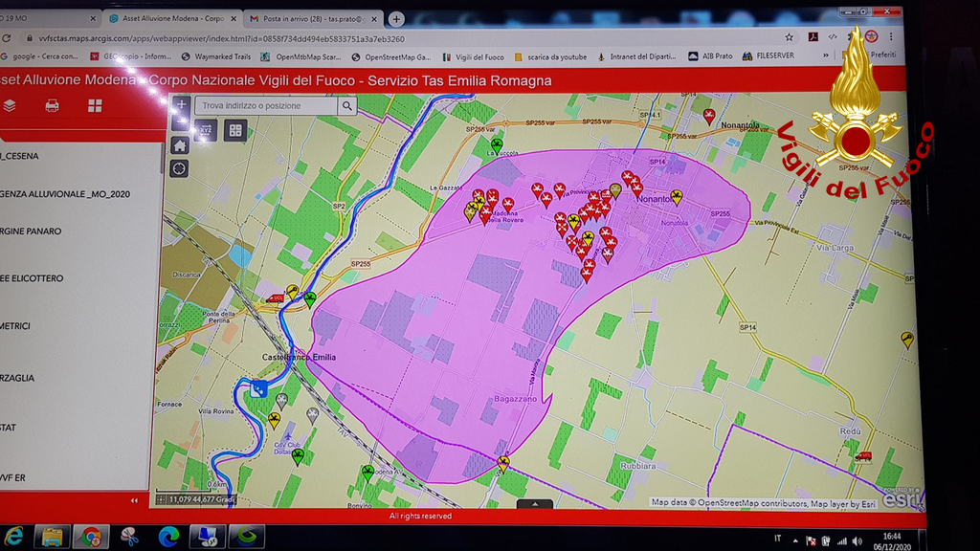
Task: Open the XYZ coordinate conversion tool
Action: pyautogui.click(x=205, y=130)
